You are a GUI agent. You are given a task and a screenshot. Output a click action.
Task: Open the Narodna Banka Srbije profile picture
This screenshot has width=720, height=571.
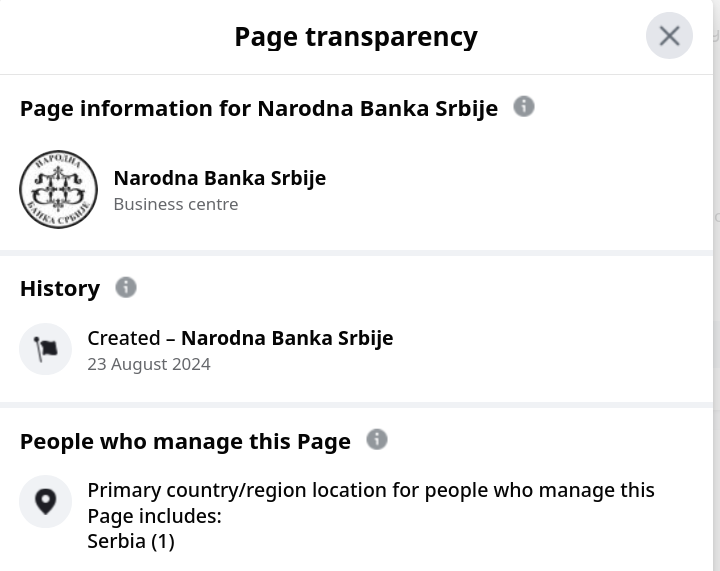point(58,189)
